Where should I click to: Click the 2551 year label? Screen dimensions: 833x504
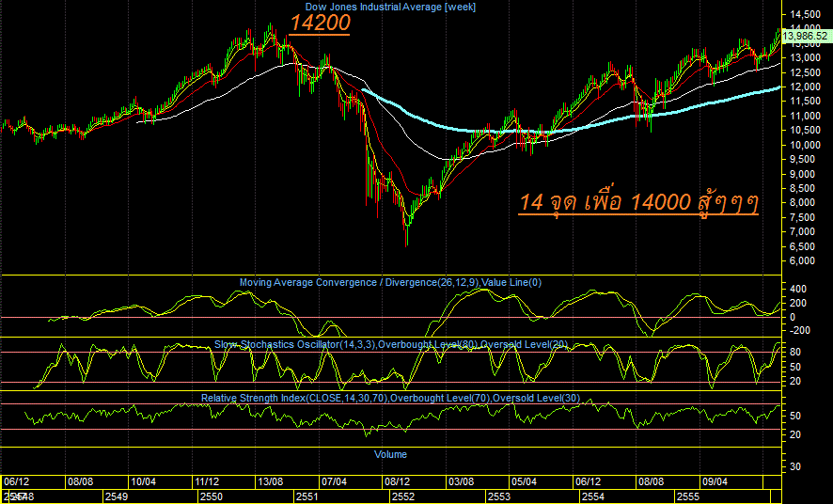[307, 497]
